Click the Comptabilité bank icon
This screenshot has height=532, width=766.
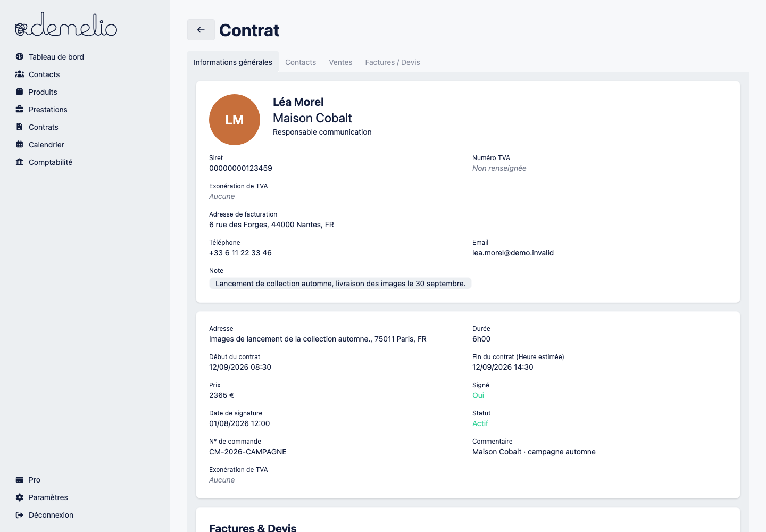[x=20, y=162]
